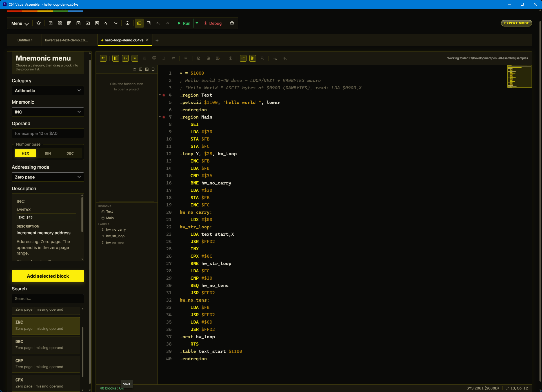Open the main Menu dropdown
Image resolution: width=542 pixels, height=392 pixels.
(x=20, y=23)
